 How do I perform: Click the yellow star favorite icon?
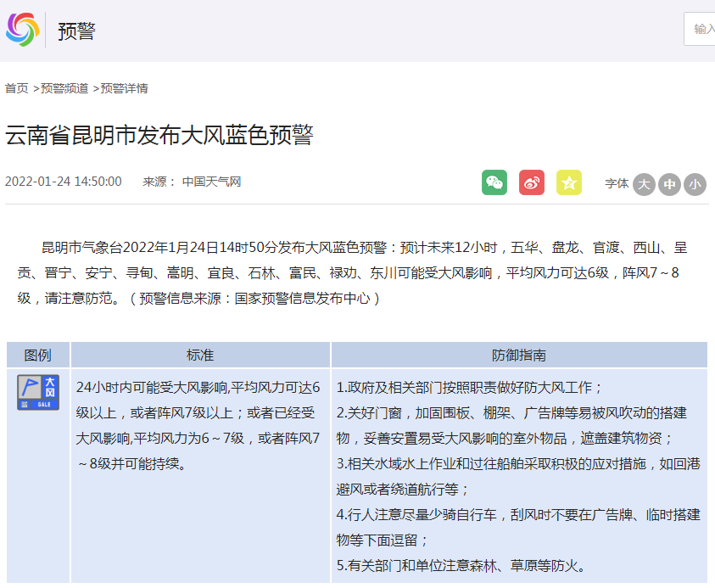click(x=568, y=182)
